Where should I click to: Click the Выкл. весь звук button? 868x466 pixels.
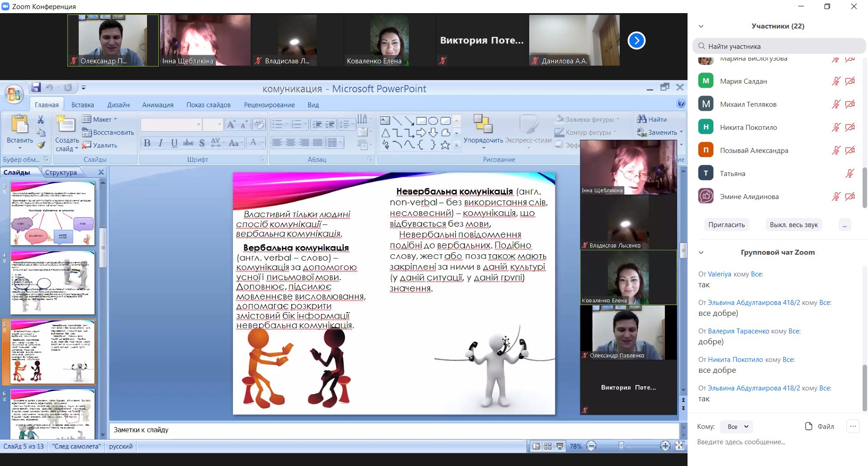[x=793, y=225]
